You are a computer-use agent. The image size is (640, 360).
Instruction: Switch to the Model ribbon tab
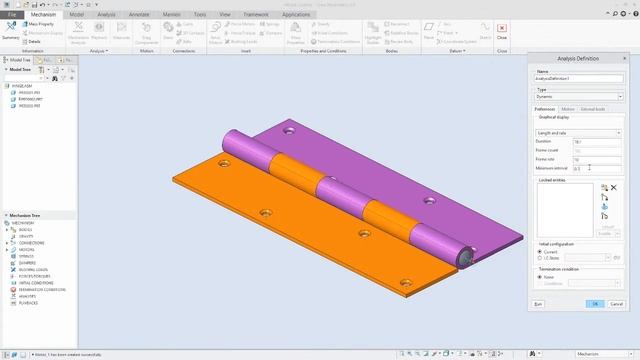click(x=76, y=15)
